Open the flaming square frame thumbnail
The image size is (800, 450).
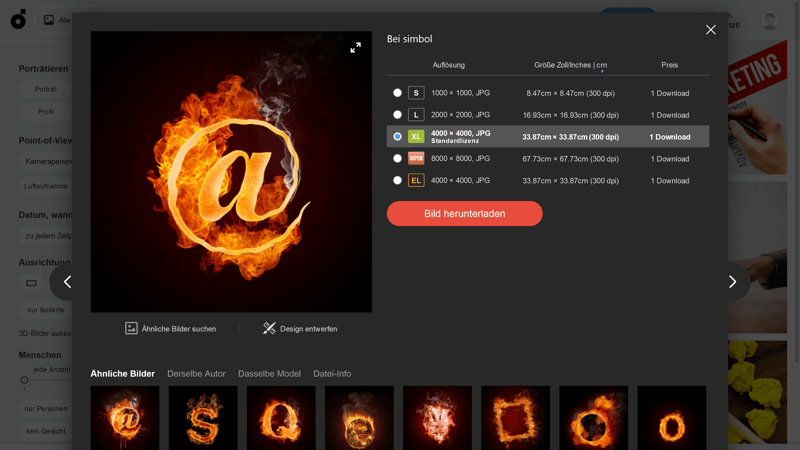point(515,418)
